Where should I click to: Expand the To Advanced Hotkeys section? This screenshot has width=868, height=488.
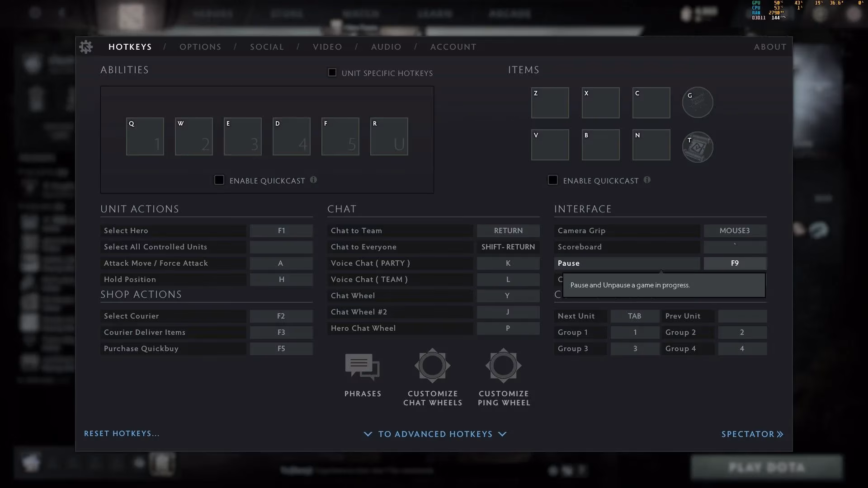tap(434, 434)
